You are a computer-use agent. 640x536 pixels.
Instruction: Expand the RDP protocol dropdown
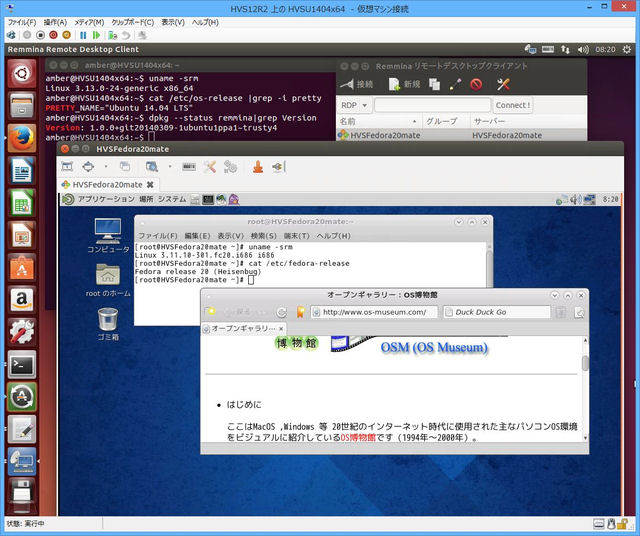tap(354, 105)
